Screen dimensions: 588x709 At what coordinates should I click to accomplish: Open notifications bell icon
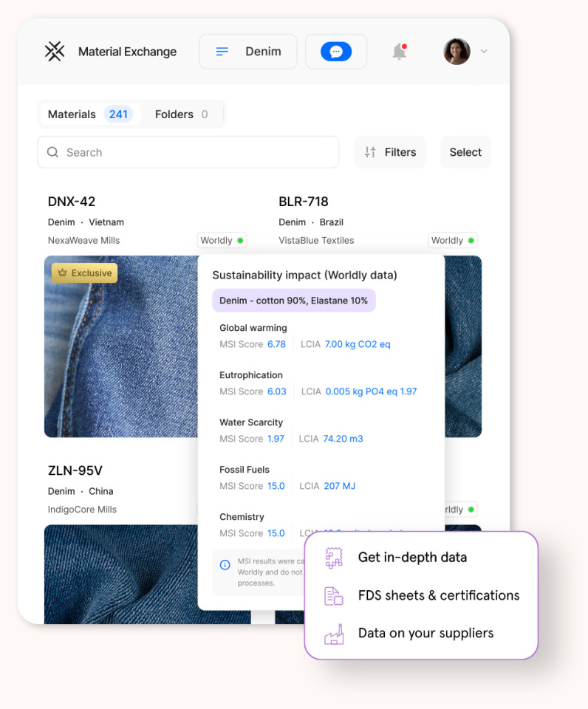pyautogui.click(x=400, y=52)
